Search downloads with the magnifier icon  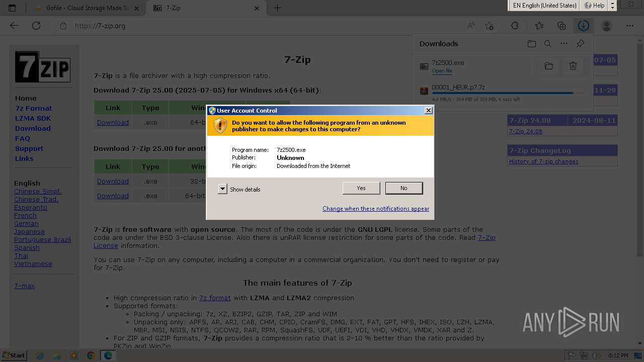pyautogui.click(x=548, y=44)
